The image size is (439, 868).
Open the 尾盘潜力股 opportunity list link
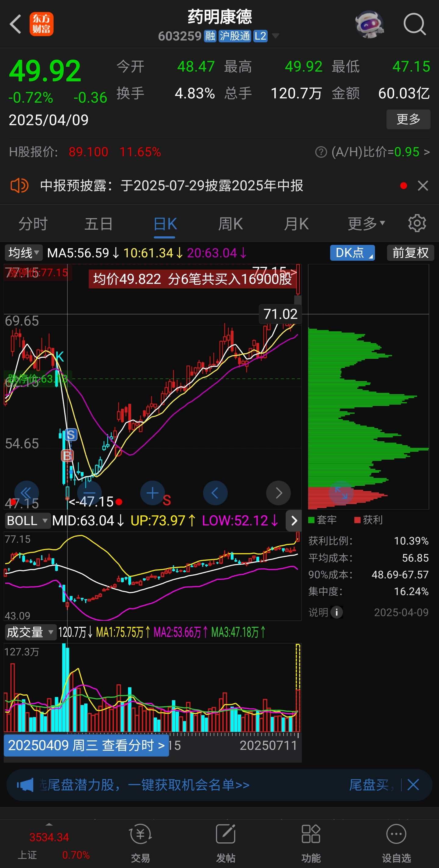pyautogui.click(x=145, y=785)
